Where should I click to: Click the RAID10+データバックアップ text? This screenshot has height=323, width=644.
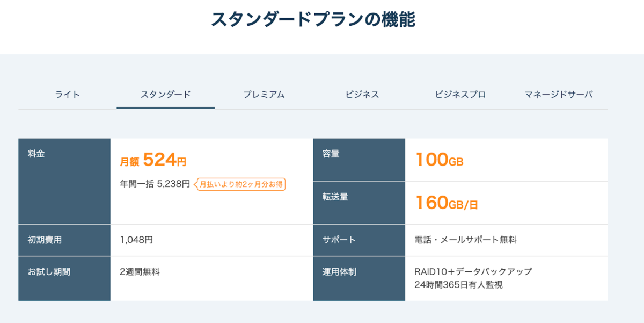coord(473,272)
